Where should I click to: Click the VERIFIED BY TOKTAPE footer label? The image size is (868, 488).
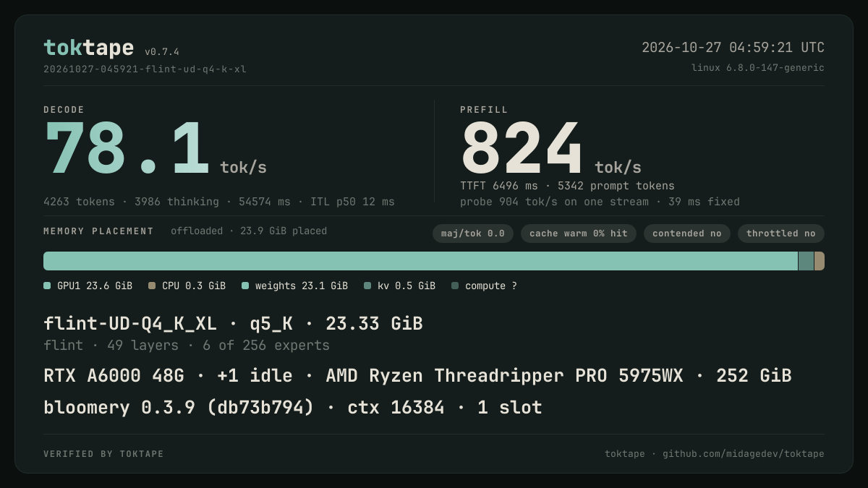(x=103, y=454)
